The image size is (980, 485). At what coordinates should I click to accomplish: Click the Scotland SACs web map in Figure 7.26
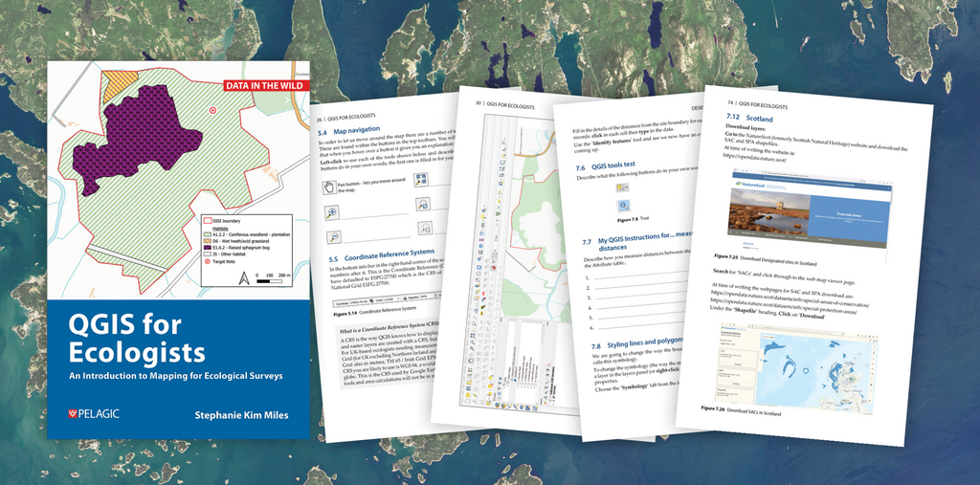coord(799,364)
